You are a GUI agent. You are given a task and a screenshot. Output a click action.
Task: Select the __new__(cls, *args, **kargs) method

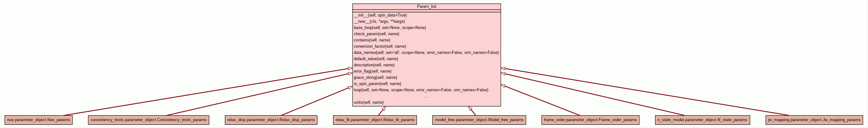379,21
